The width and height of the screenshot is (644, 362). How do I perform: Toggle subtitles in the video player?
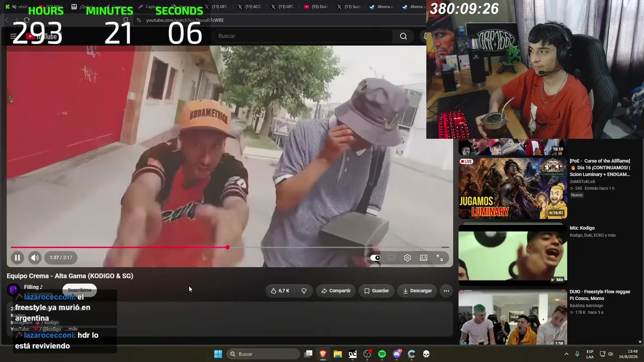point(391,258)
